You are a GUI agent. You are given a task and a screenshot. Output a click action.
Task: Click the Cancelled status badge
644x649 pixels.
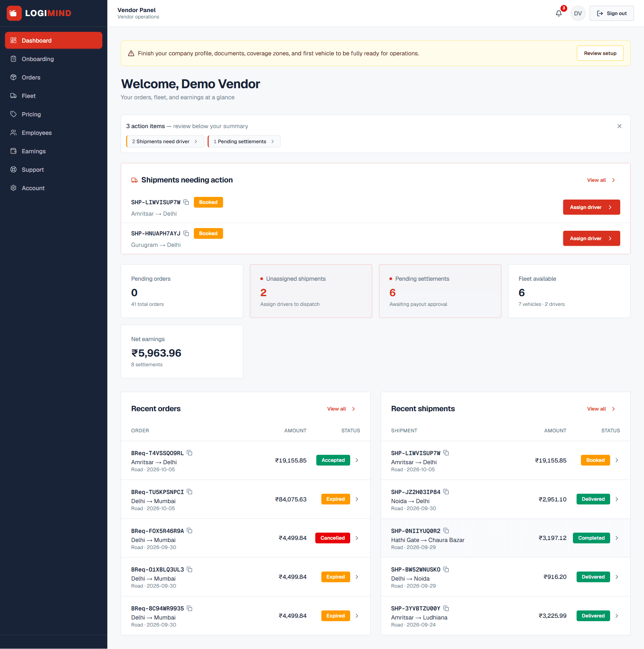tap(332, 538)
